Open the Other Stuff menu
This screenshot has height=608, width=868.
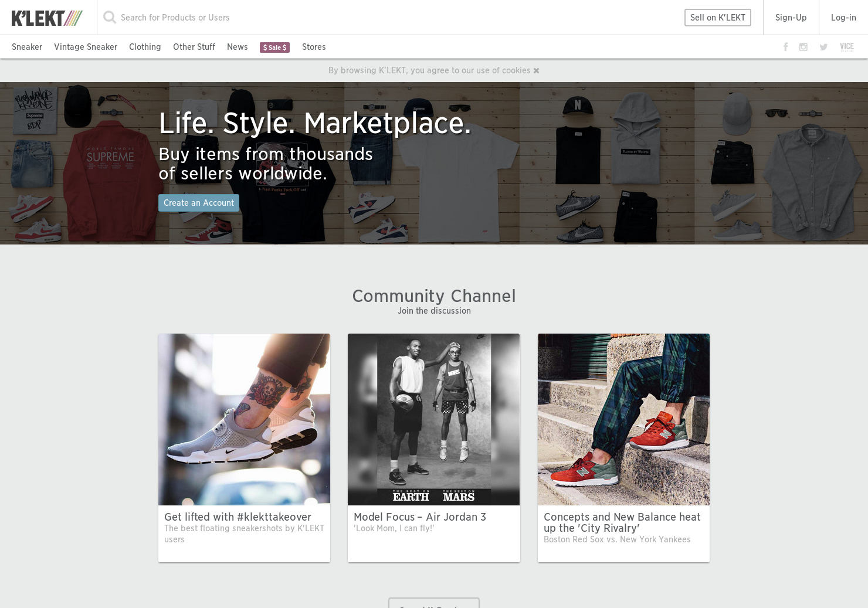tap(194, 47)
